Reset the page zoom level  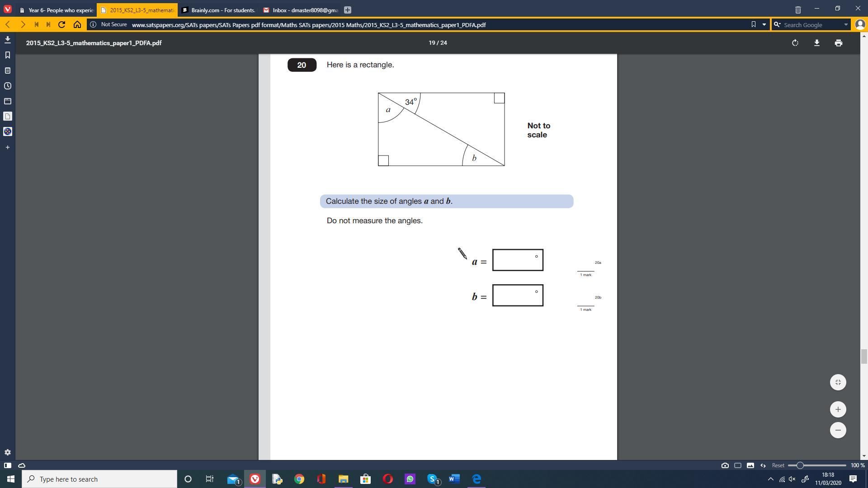(778, 465)
